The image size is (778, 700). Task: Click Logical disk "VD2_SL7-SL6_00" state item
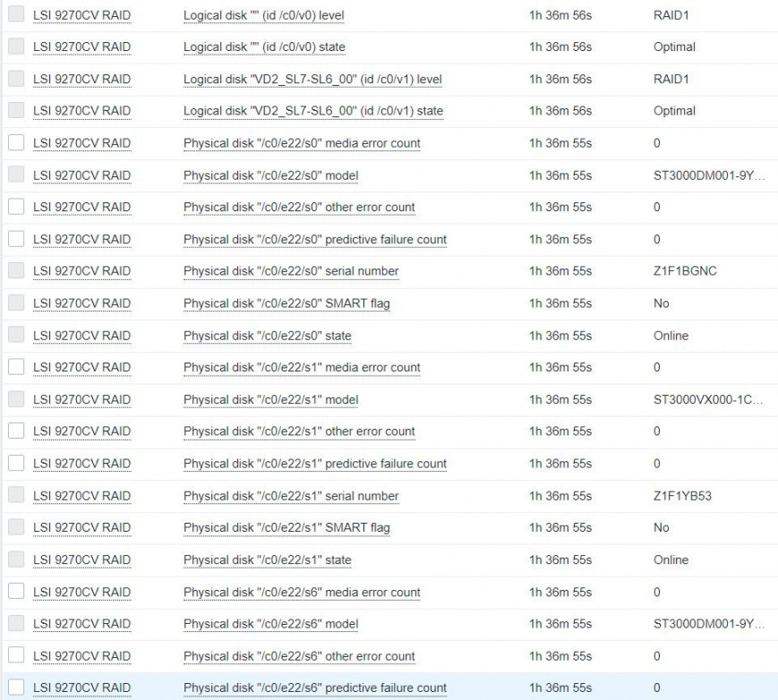(312, 111)
